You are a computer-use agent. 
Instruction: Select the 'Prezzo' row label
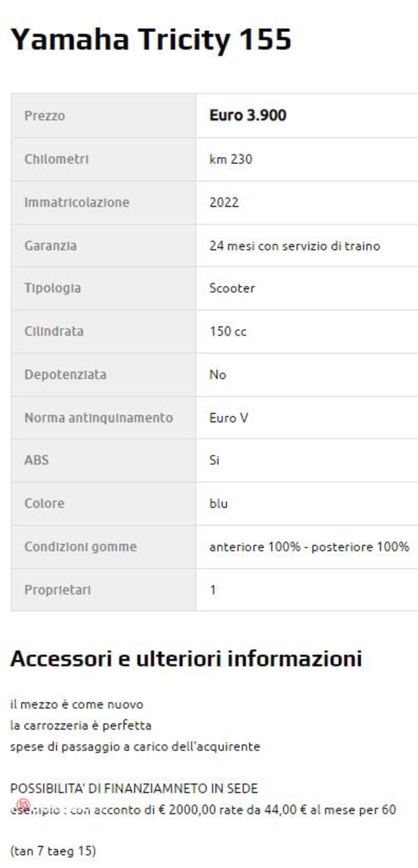(x=45, y=116)
